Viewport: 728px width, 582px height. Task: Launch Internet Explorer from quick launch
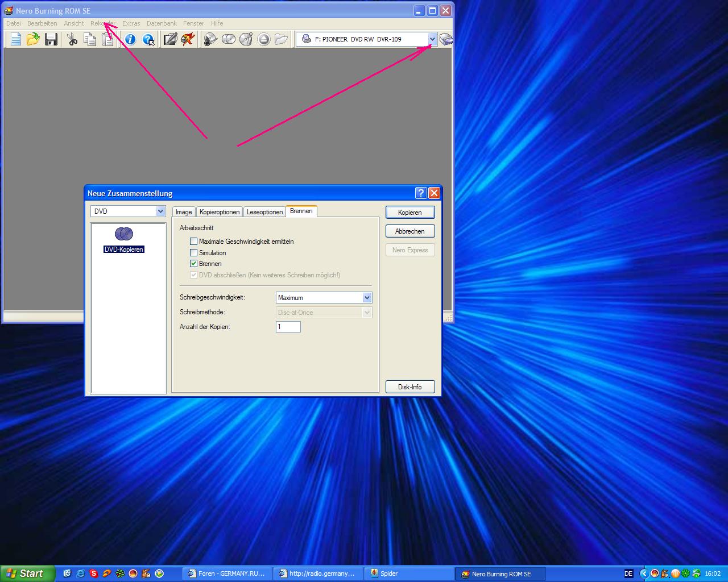(81, 573)
